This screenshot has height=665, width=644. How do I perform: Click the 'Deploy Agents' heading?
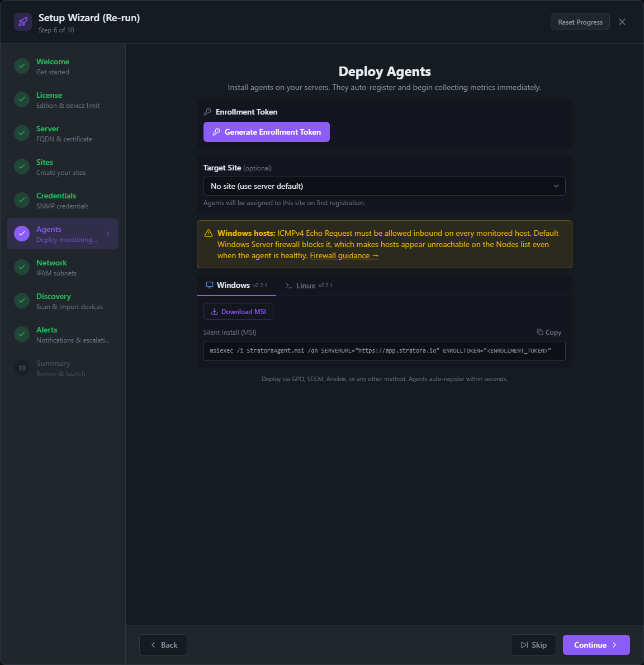tap(385, 72)
